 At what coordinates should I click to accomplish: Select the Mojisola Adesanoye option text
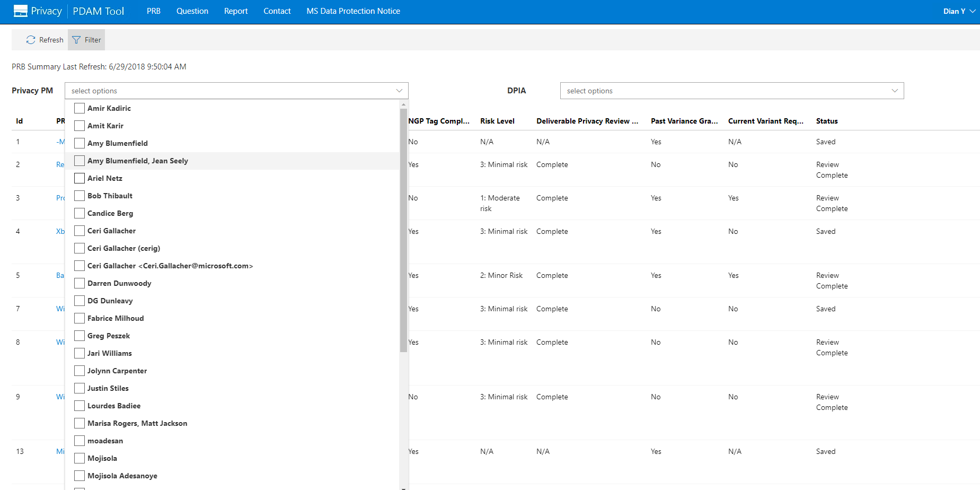pyautogui.click(x=122, y=476)
